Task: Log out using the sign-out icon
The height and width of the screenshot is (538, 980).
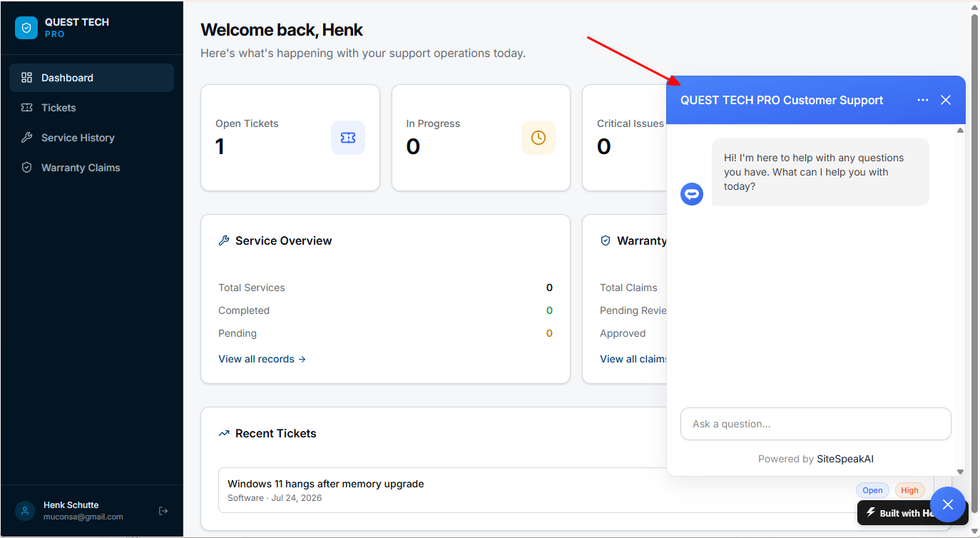Action: pos(163,511)
